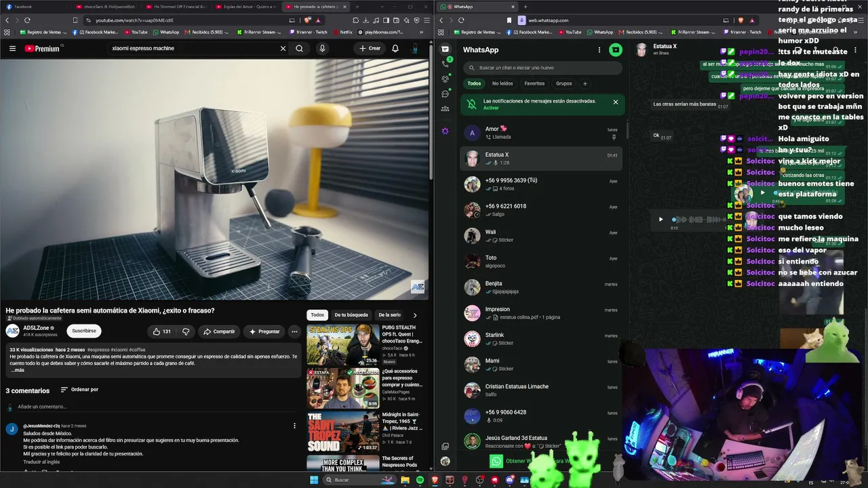Open Discord from the taskbar
The image size is (868, 488).
509,480
